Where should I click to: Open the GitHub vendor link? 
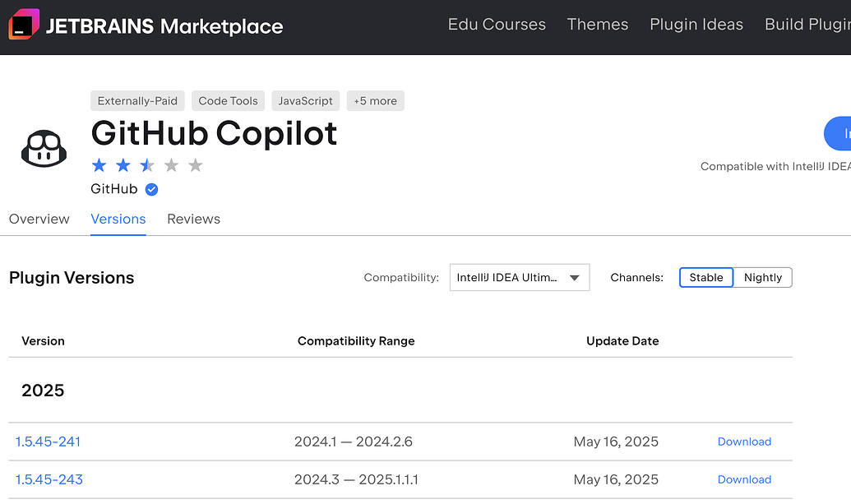[114, 189]
